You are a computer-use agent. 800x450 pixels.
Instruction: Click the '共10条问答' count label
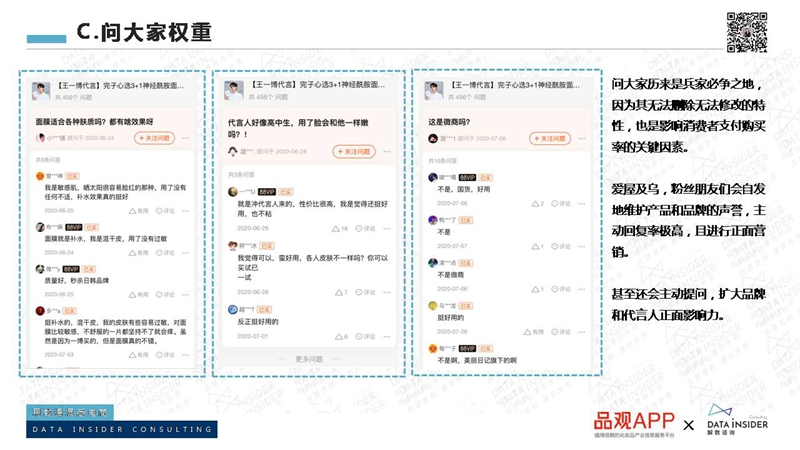[x=443, y=161]
